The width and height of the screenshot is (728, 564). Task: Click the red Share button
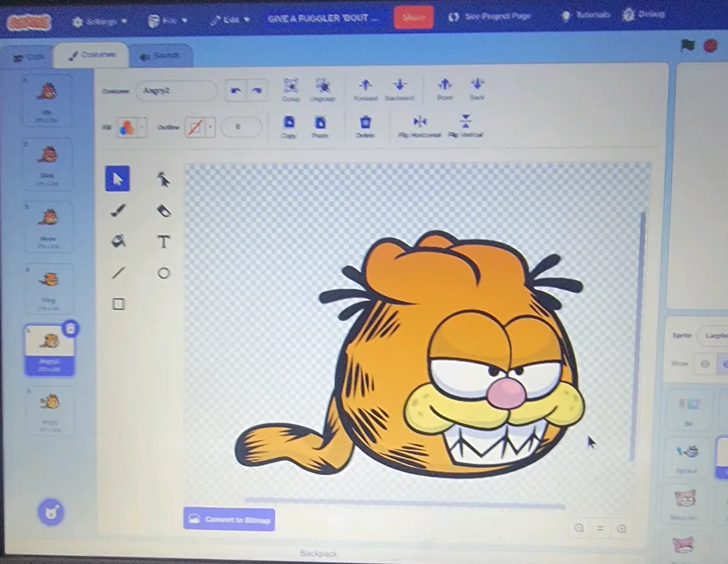click(x=413, y=18)
